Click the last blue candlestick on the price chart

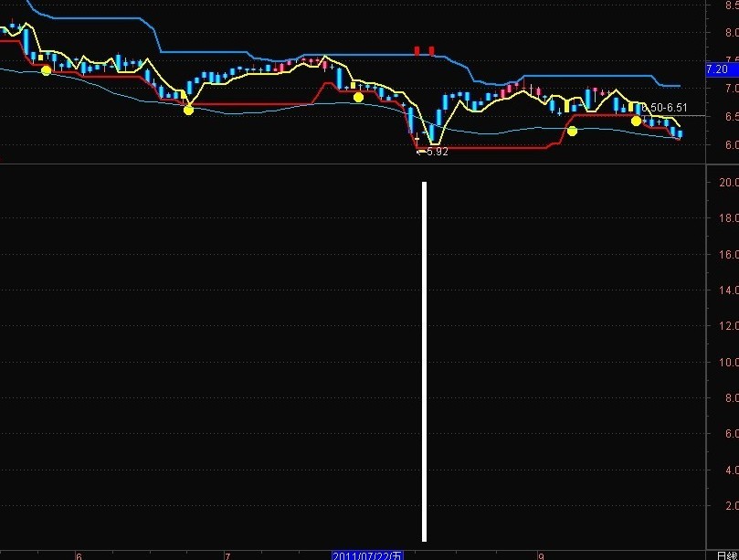[681, 134]
